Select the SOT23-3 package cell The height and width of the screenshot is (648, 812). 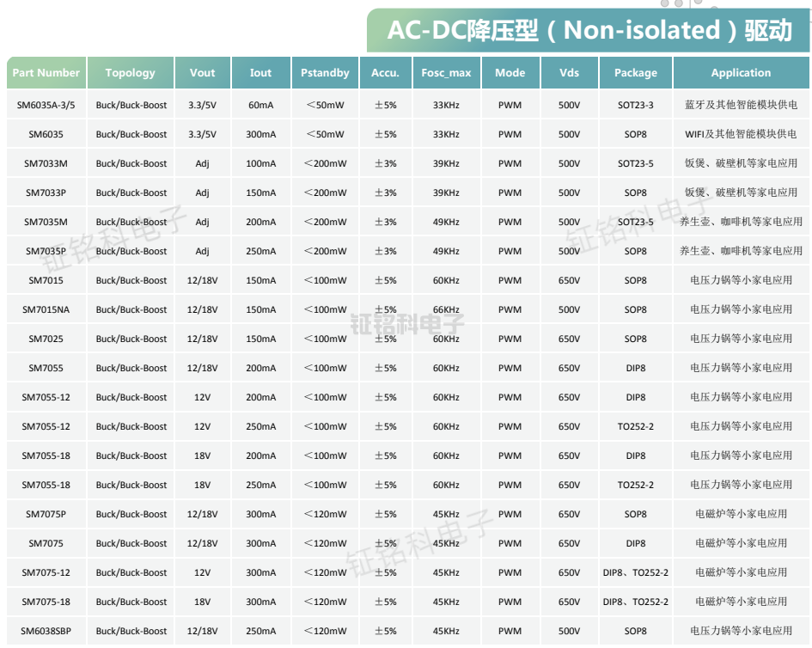pos(635,105)
